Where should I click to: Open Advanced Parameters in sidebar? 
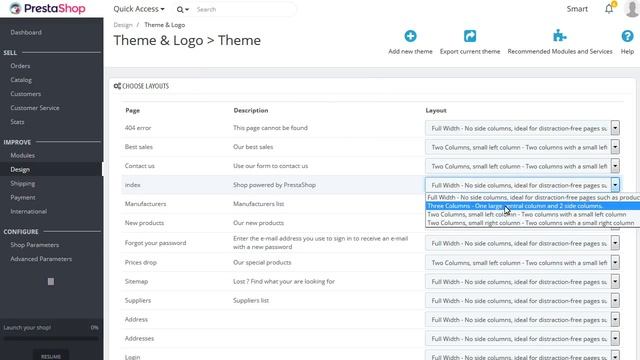pos(41,259)
